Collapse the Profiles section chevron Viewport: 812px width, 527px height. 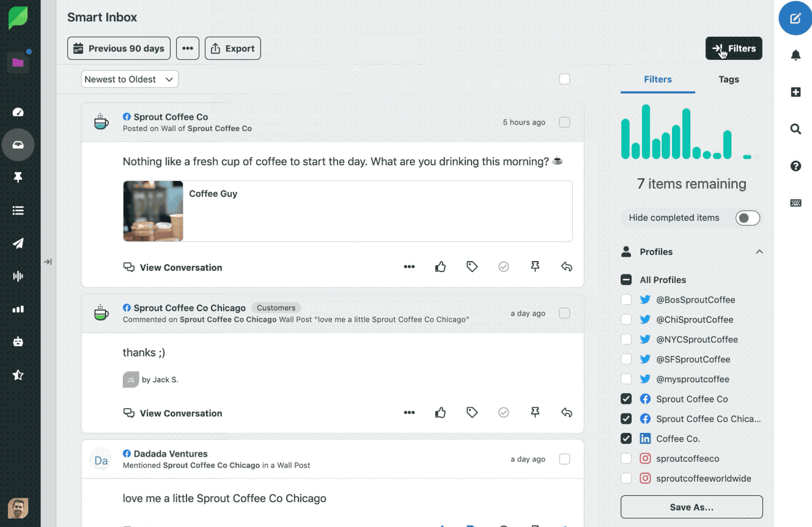coord(759,252)
